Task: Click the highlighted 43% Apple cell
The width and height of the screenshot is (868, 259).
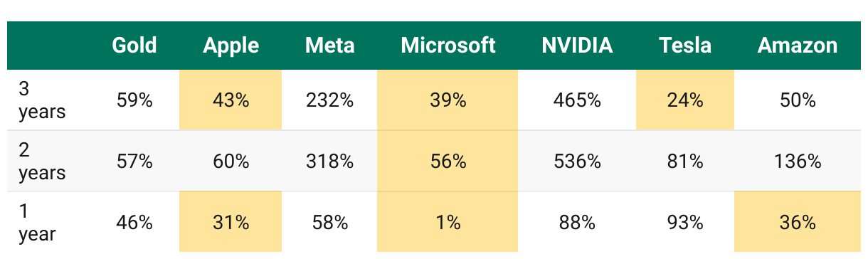Action: (231, 100)
